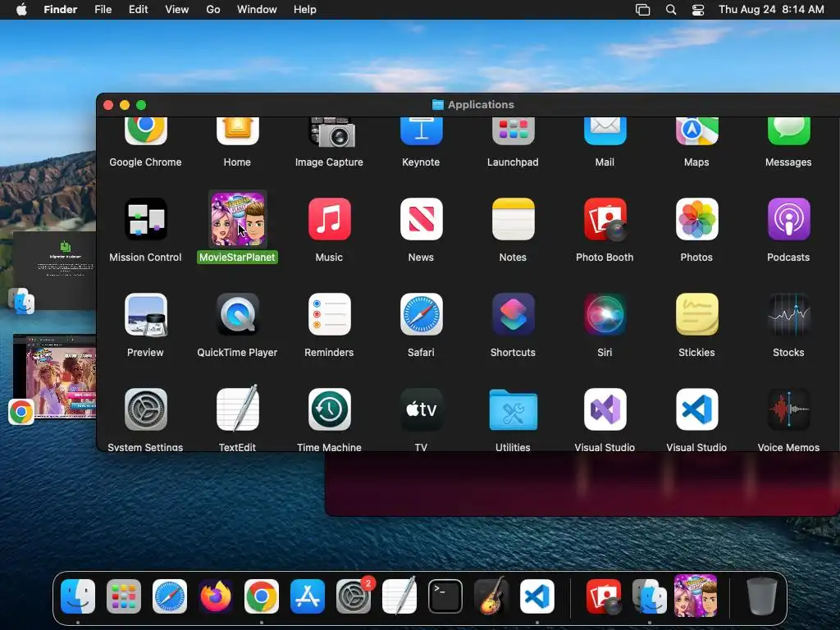Image resolution: width=840 pixels, height=630 pixels.
Task: Click the highlighted MovieStarPlanet name label
Action: click(x=237, y=257)
